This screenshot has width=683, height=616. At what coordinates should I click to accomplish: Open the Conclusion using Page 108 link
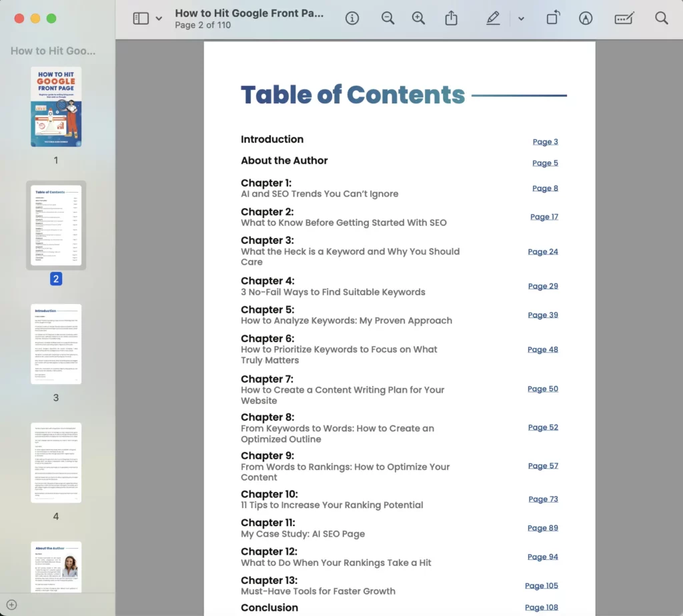click(541, 607)
